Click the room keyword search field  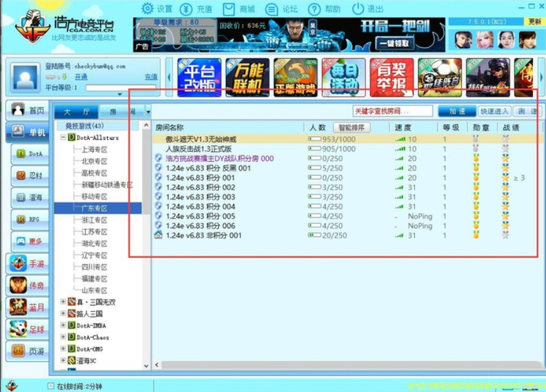(x=394, y=110)
